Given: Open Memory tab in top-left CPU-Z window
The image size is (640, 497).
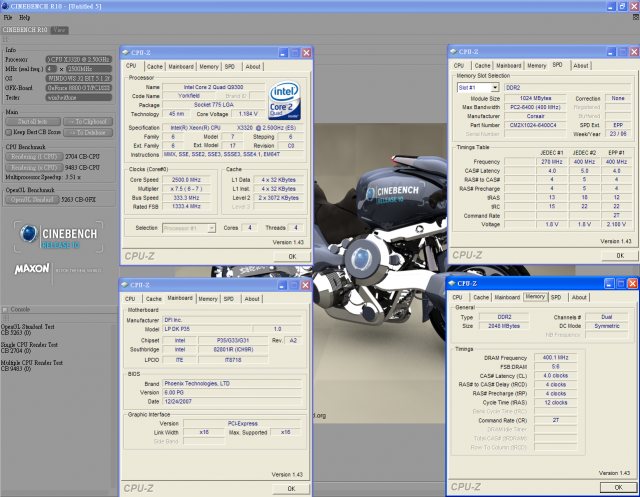Looking at the screenshot, I should [x=209, y=67].
